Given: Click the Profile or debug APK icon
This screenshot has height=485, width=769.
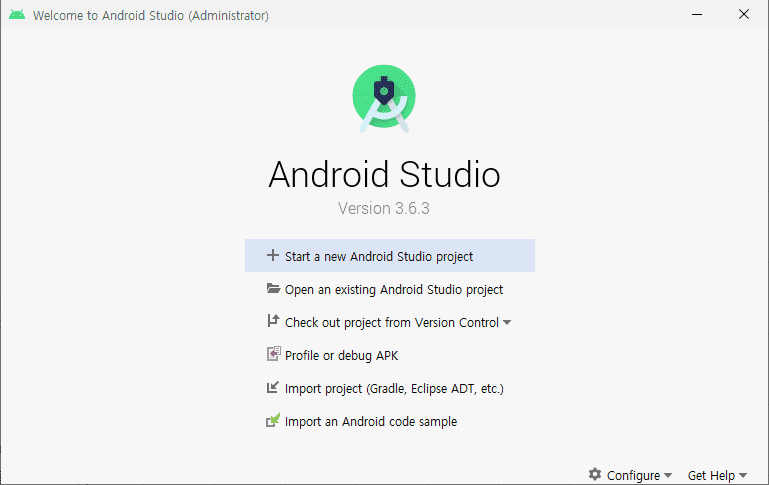Looking at the screenshot, I should click(x=274, y=354).
